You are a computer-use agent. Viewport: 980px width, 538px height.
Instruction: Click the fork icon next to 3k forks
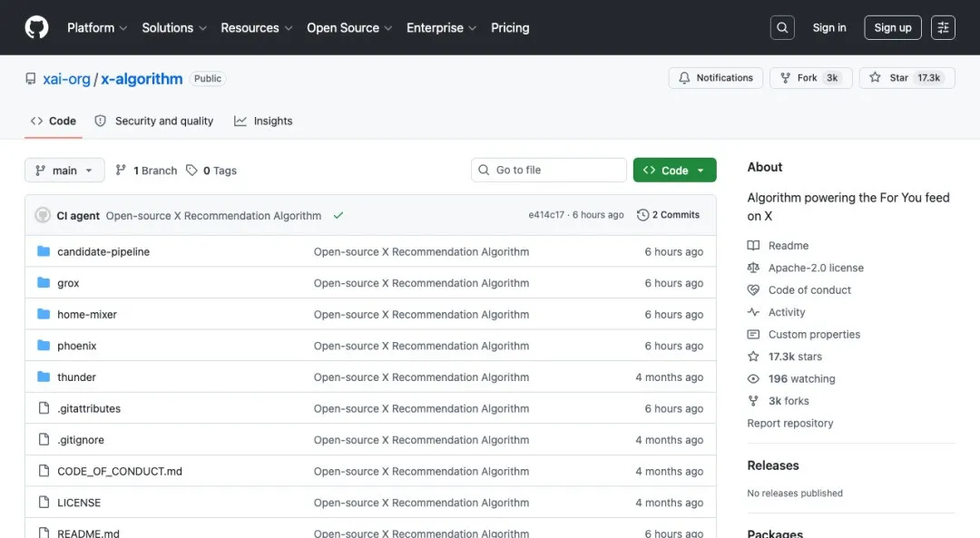pyautogui.click(x=753, y=400)
